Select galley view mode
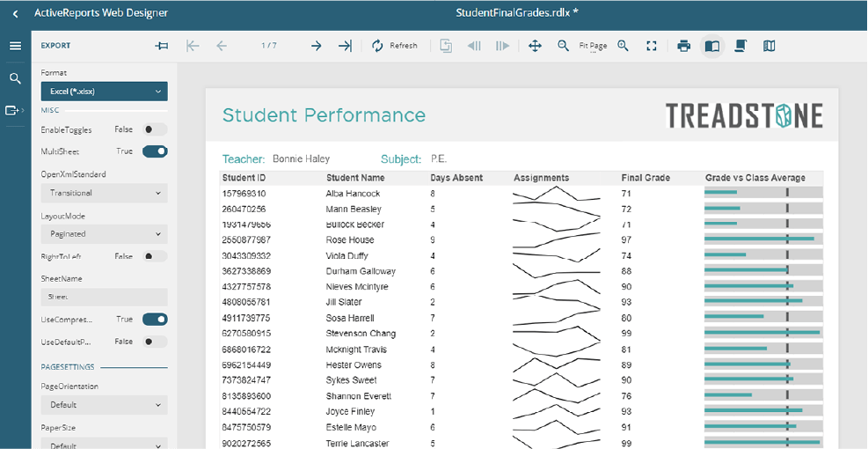This screenshot has width=868, height=449. click(x=769, y=46)
